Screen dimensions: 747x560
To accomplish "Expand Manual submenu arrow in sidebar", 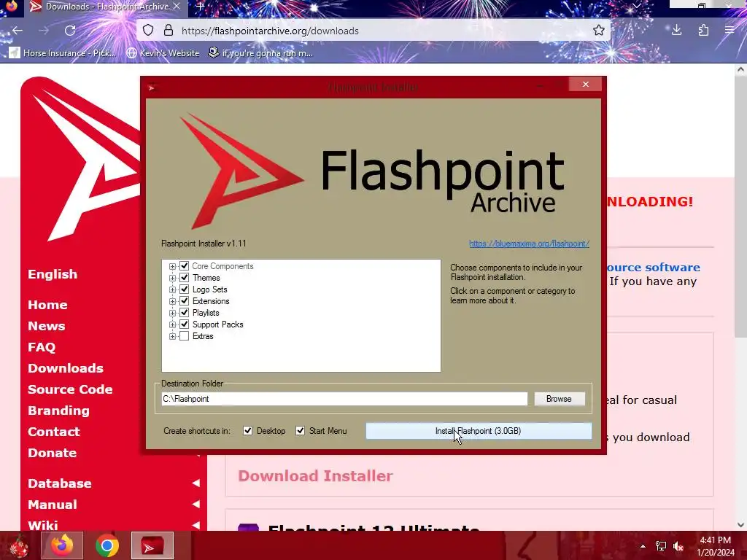I will [196, 505].
